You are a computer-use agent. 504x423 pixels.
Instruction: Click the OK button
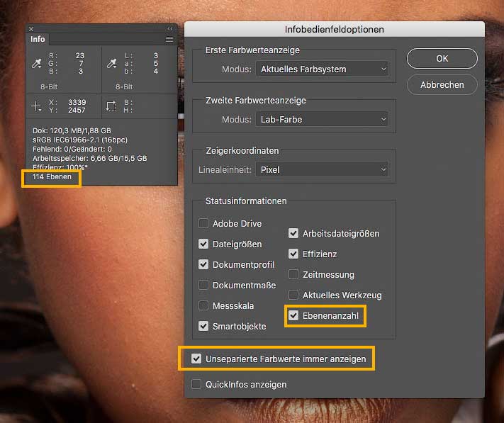pyautogui.click(x=442, y=58)
